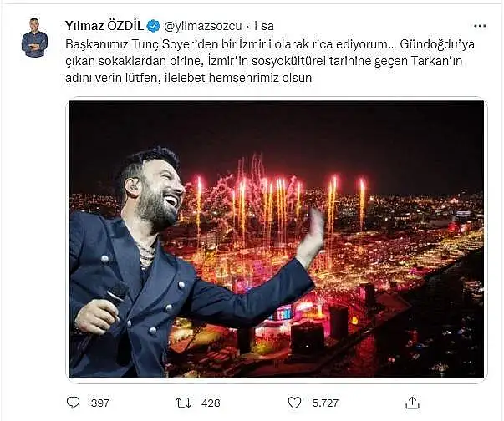504x421 pixels.
Task: Visit the @yilmazsozcu handle link
Action: [x=203, y=26]
